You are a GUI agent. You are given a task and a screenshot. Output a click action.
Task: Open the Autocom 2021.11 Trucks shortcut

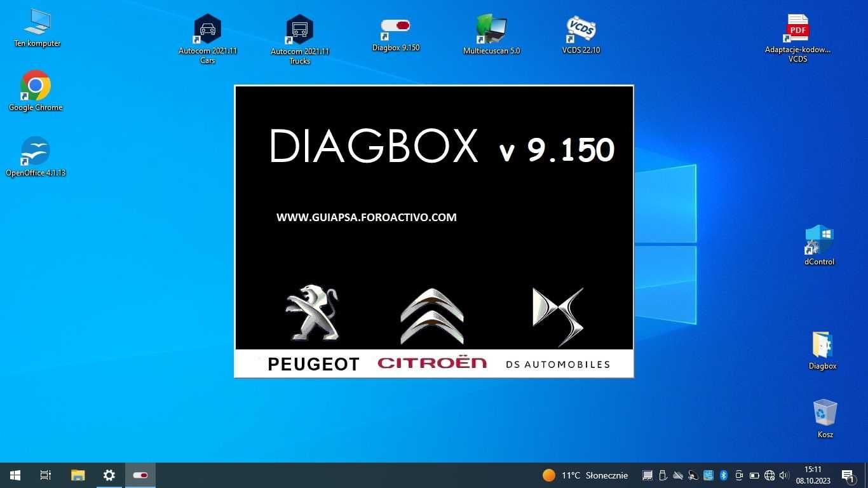coord(300,40)
